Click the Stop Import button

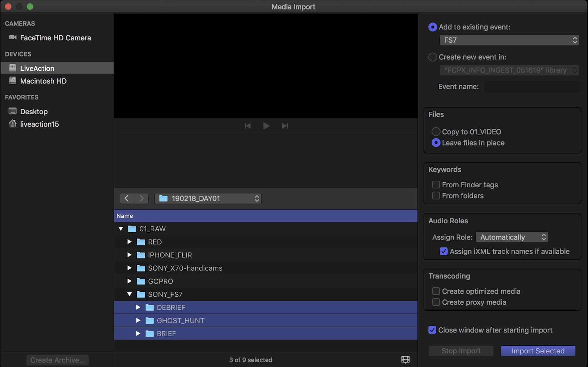click(x=461, y=351)
